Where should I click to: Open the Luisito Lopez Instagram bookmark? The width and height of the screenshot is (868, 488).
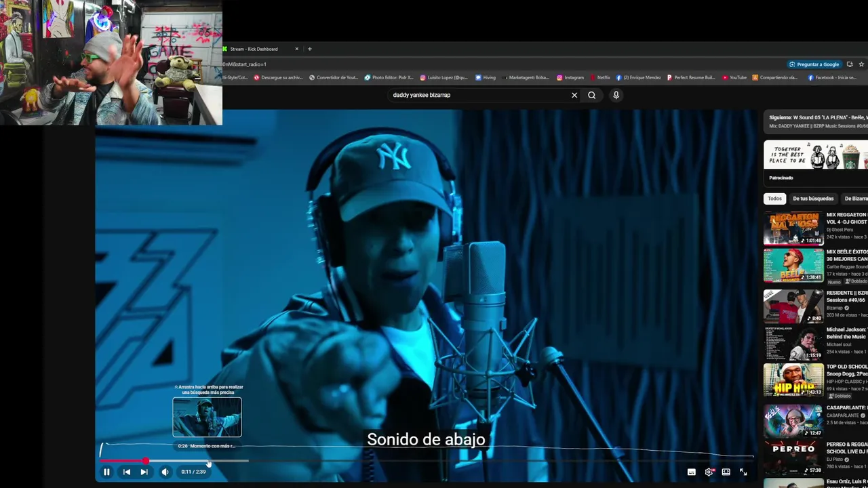click(443, 77)
